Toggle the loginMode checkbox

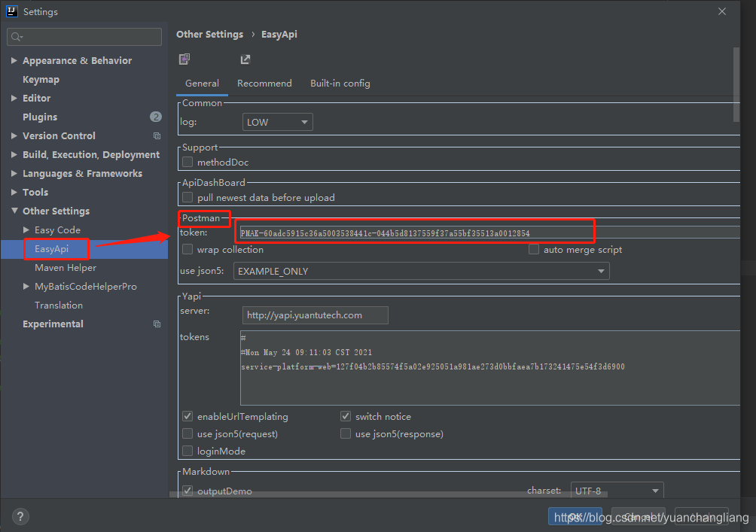coord(187,451)
